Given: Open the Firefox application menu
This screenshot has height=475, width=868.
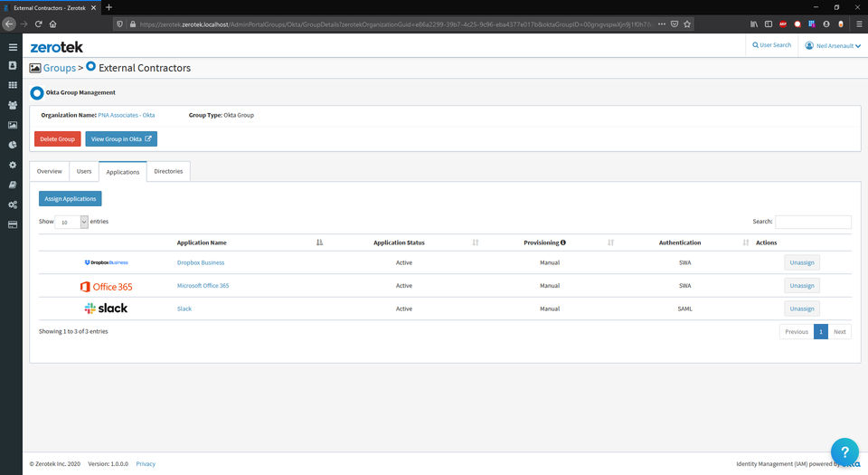Looking at the screenshot, I should [x=859, y=24].
